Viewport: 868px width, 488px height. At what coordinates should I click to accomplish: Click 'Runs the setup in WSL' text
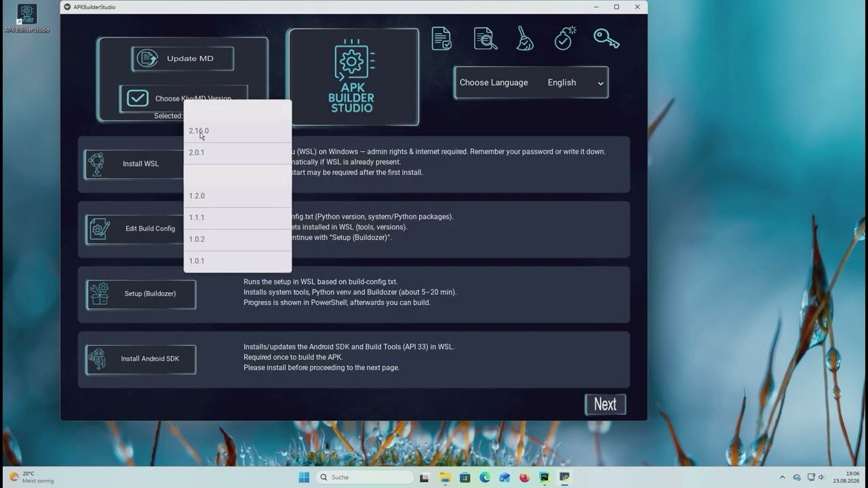[321, 282]
